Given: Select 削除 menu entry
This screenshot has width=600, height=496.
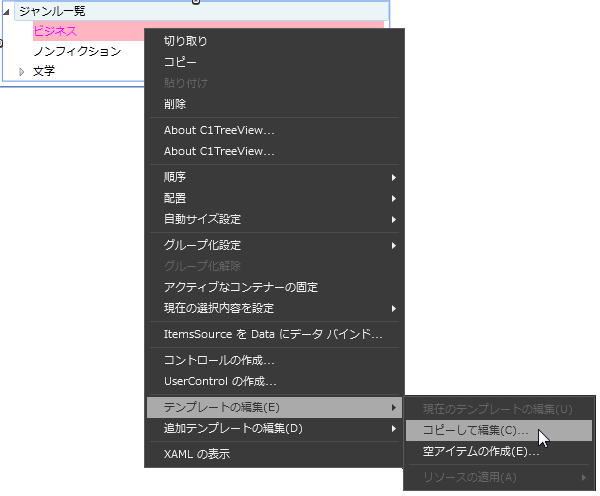Looking at the screenshot, I should click(x=175, y=104).
